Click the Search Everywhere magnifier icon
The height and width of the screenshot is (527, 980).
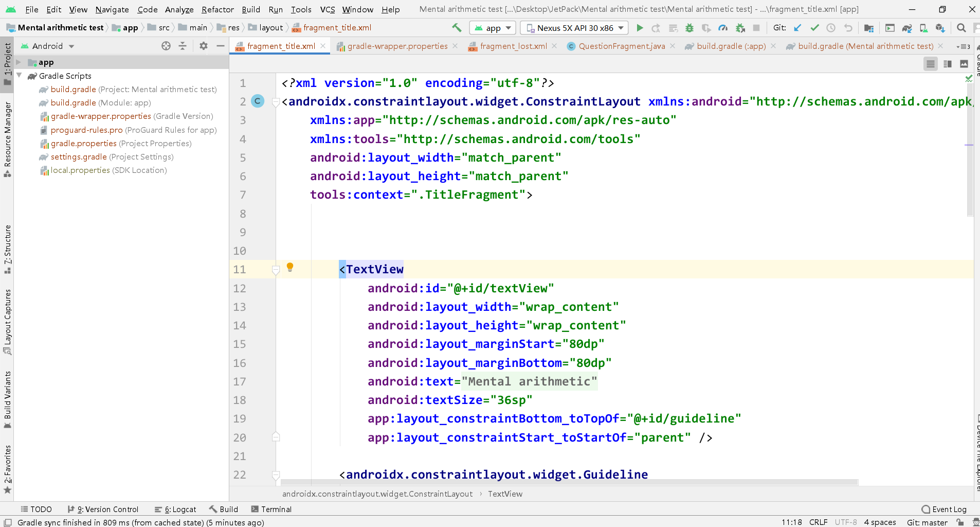[961, 28]
